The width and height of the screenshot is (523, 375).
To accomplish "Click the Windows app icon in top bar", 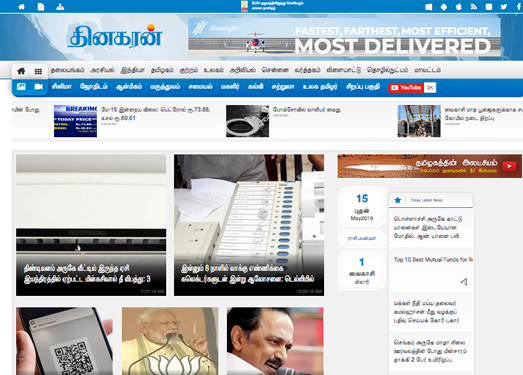I will coord(429,7).
